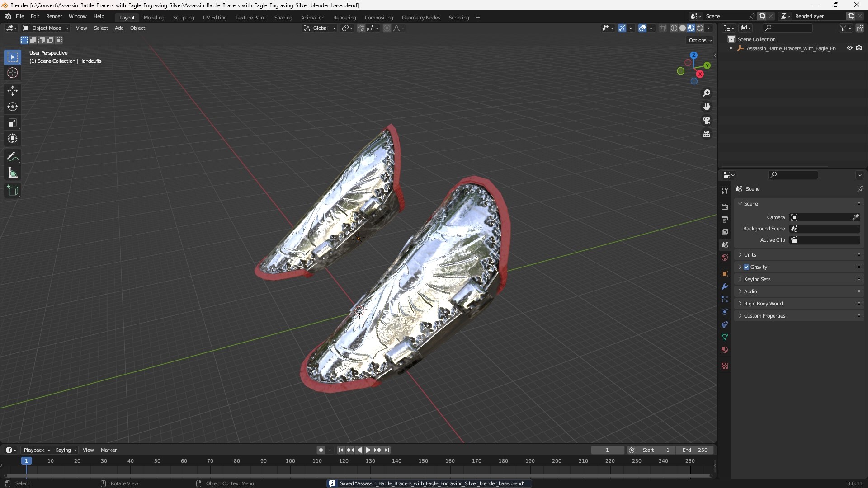
Task: Play the animation forward
Action: click(368, 450)
